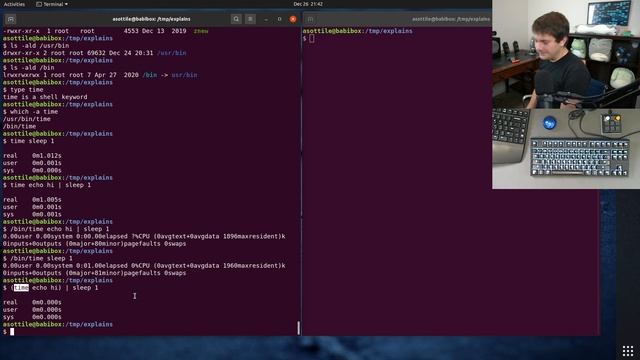Click '$ /bin/time echo hi | sleep 1' command
The height and width of the screenshot is (360, 640).
[x=56, y=229]
